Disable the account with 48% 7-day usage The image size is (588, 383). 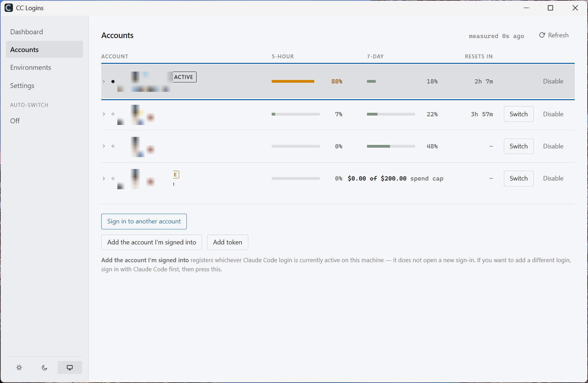(x=553, y=146)
